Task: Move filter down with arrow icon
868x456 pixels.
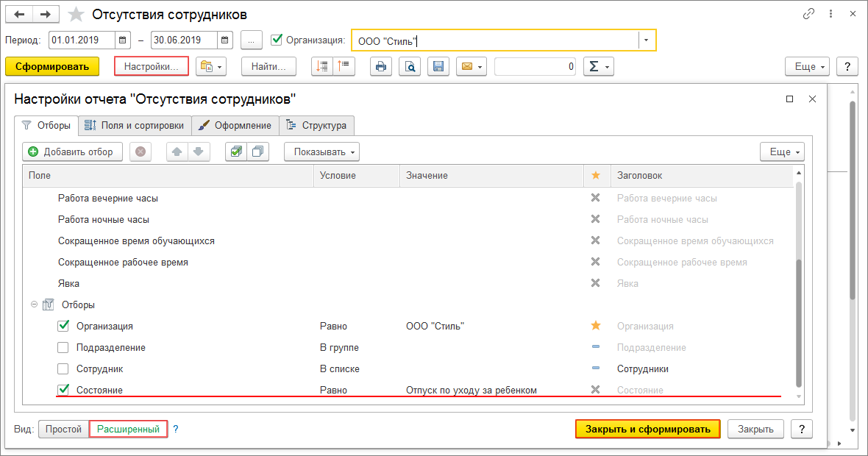Action: click(199, 152)
